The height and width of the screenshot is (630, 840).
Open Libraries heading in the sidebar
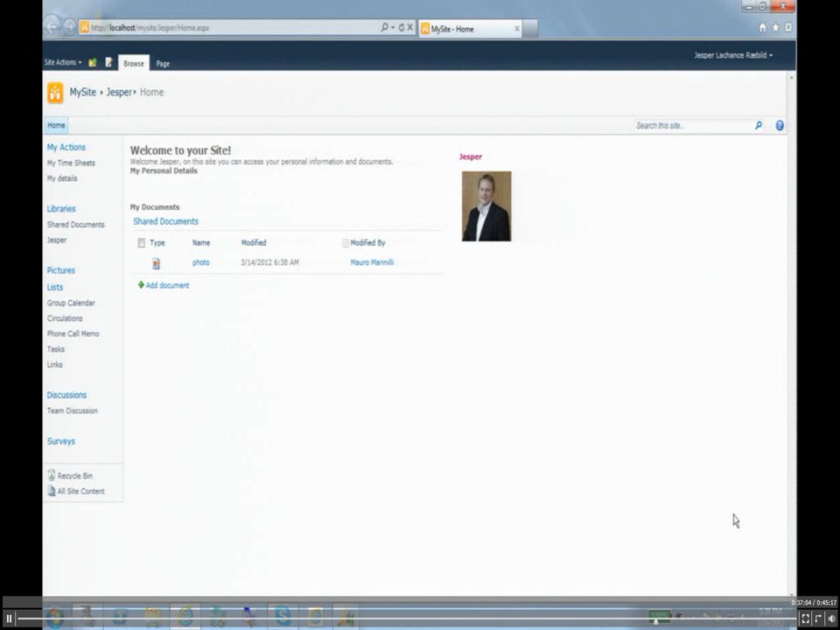pyautogui.click(x=61, y=209)
